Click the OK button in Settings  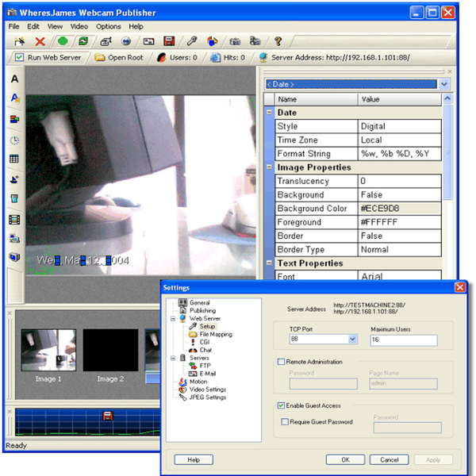345,459
